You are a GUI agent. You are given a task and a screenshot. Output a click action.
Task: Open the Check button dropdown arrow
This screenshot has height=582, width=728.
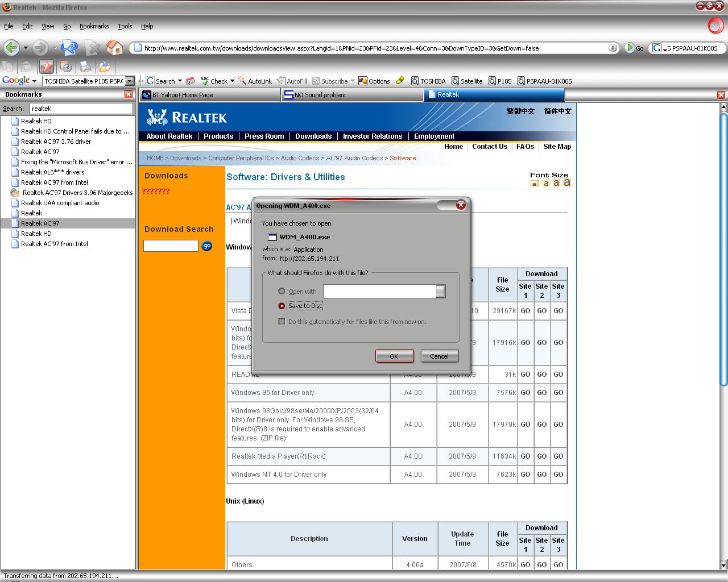(x=232, y=81)
